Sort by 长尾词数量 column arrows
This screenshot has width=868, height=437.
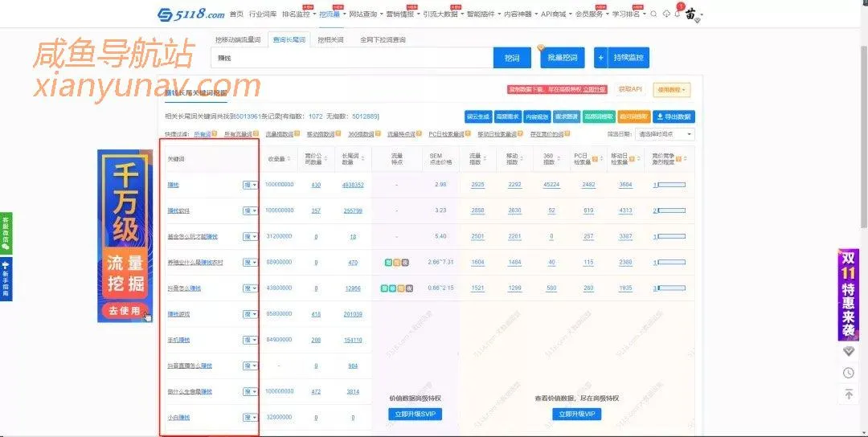(363, 159)
